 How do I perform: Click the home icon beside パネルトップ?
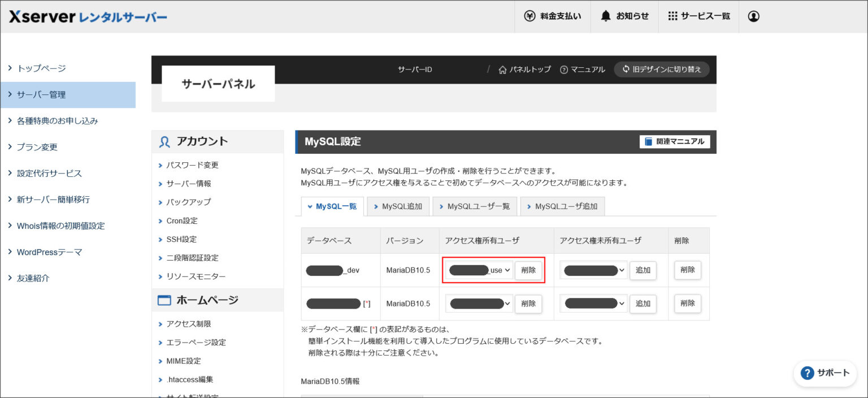coord(503,69)
